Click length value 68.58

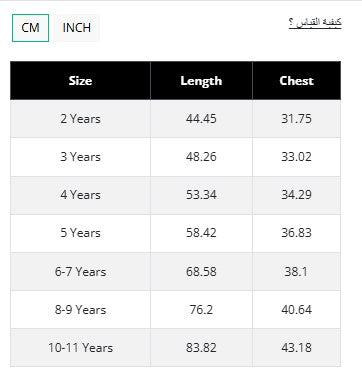(201, 272)
